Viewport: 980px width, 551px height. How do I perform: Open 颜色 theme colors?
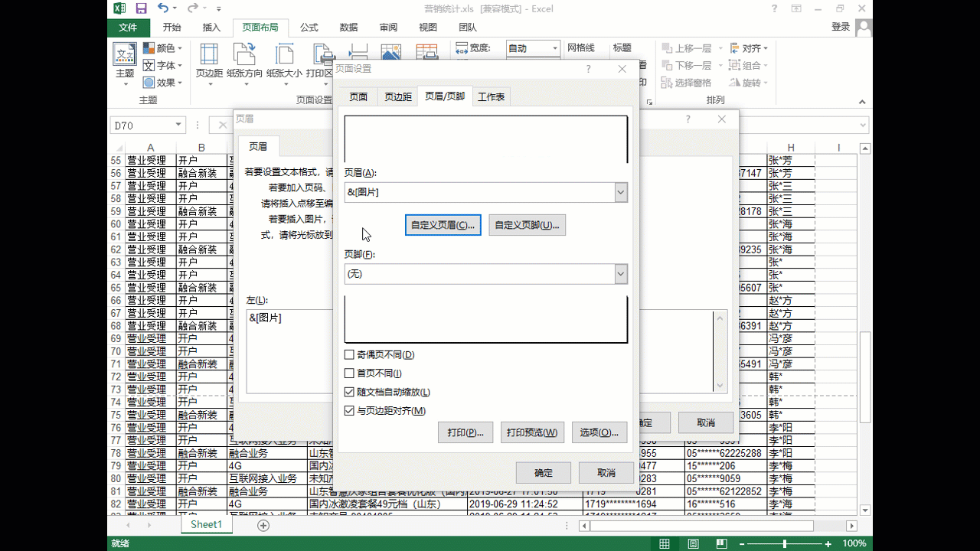[162, 48]
